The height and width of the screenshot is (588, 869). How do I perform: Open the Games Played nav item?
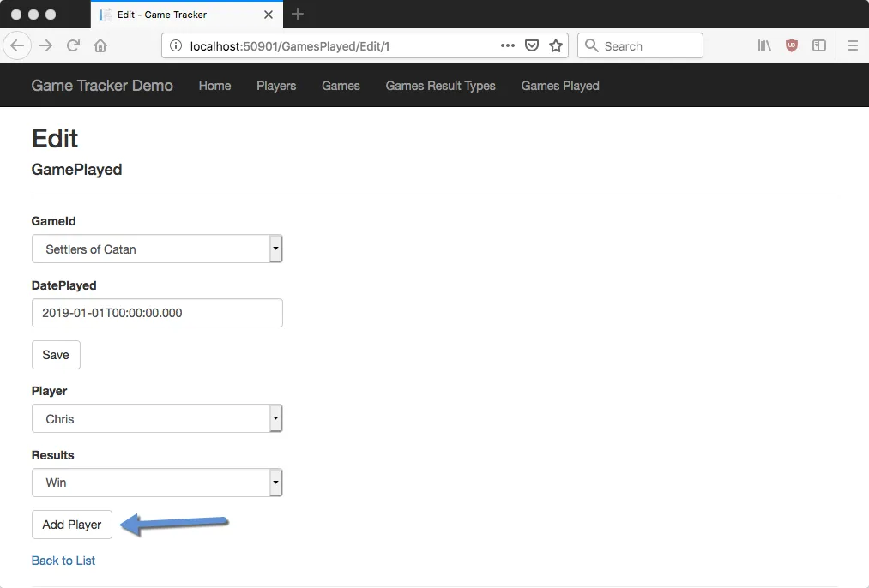coord(560,86)
